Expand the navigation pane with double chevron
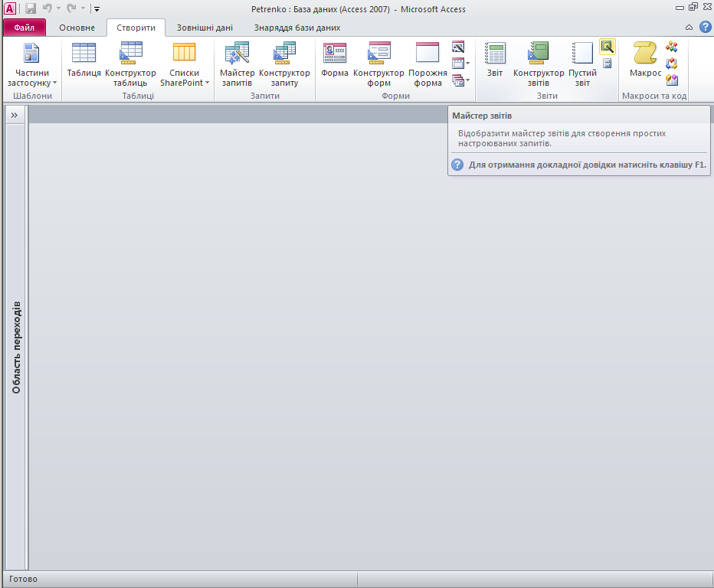 coord(15,115)
